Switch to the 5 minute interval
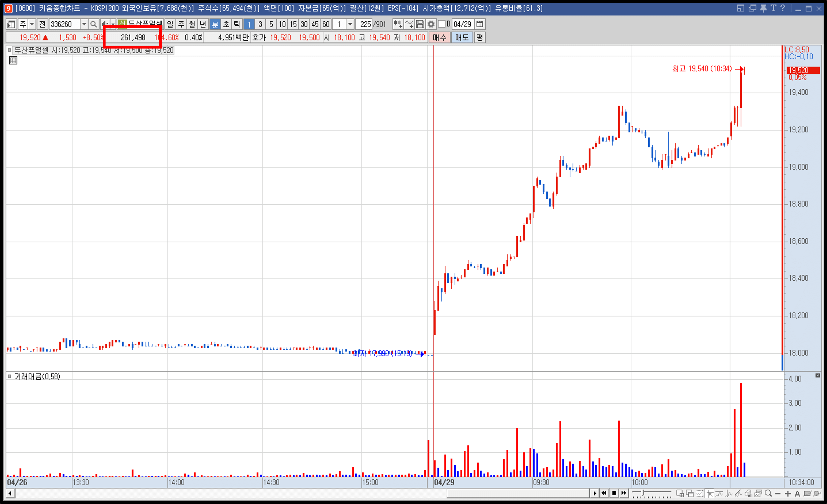The image size is (827, 504). pyautogui.click(x=271, y=24)
